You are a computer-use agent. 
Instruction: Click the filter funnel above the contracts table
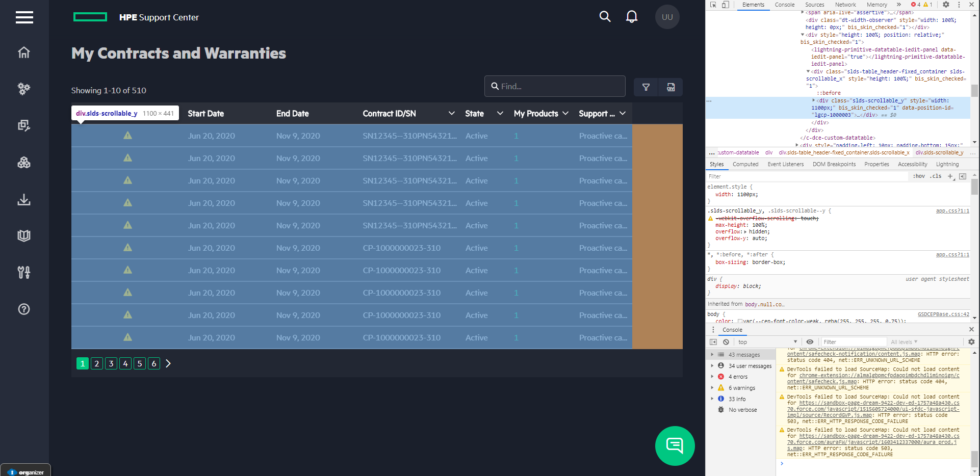(646, 87)
